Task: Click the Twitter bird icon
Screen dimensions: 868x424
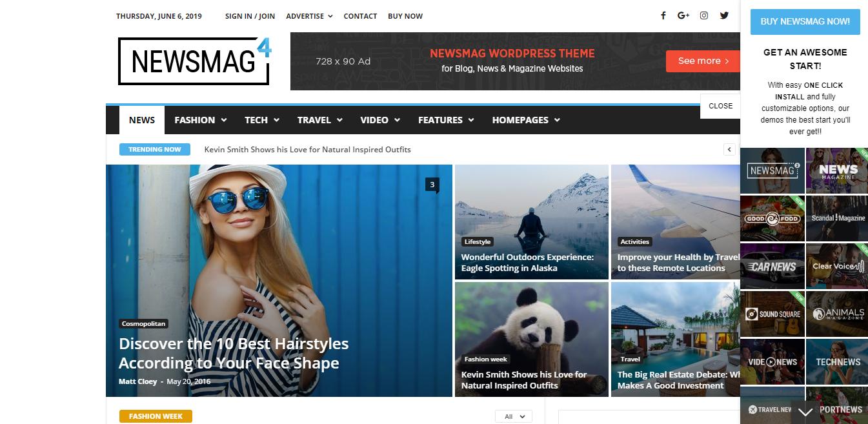Action: pos(724,16)
